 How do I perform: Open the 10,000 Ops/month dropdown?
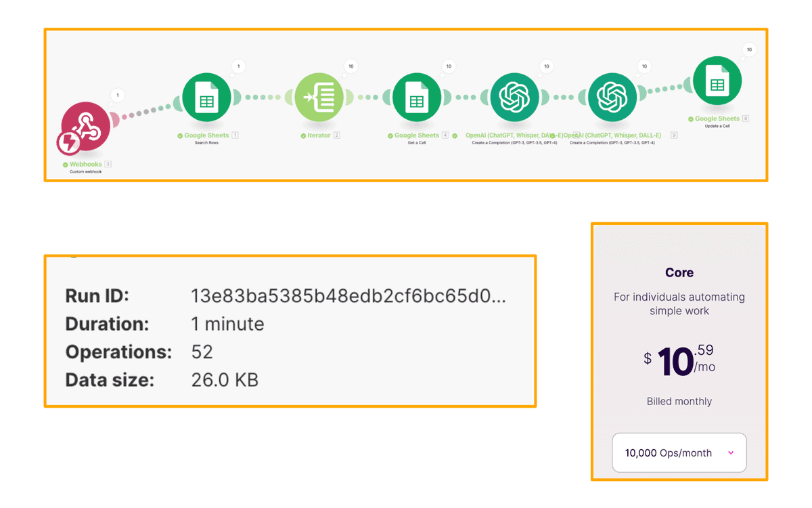(x=679, y=452)
